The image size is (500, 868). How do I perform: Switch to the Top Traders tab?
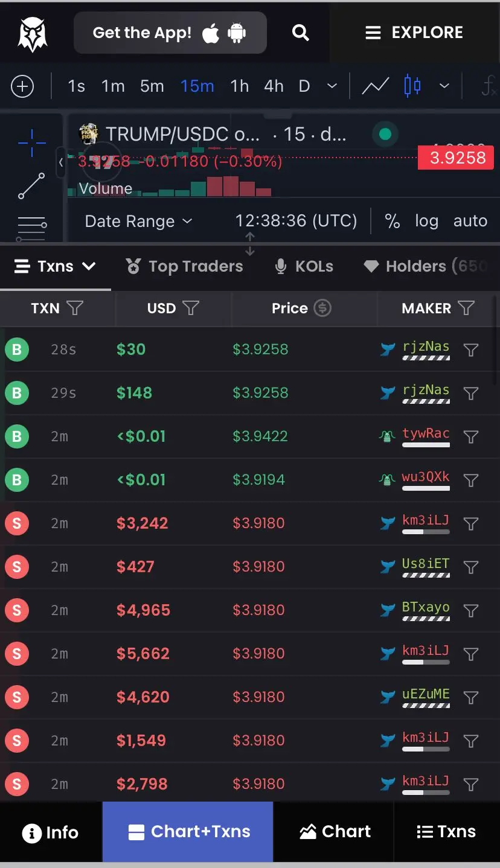coord(184,266)
